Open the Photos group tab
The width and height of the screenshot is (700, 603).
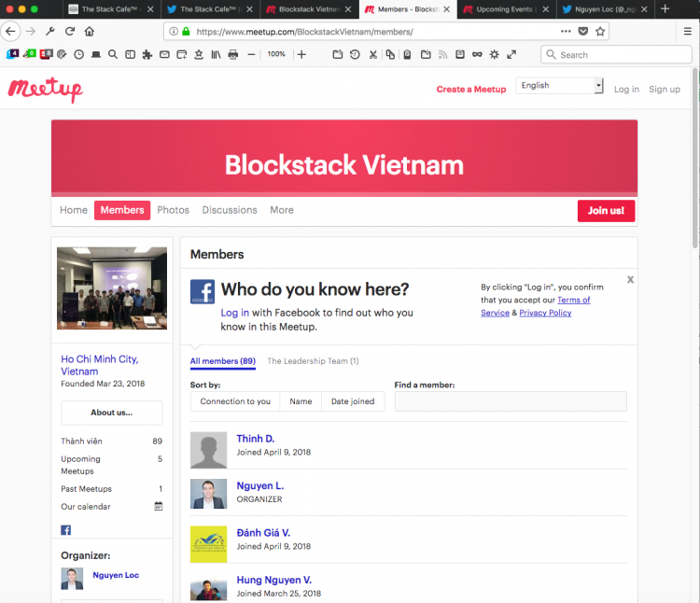(174, 210)
